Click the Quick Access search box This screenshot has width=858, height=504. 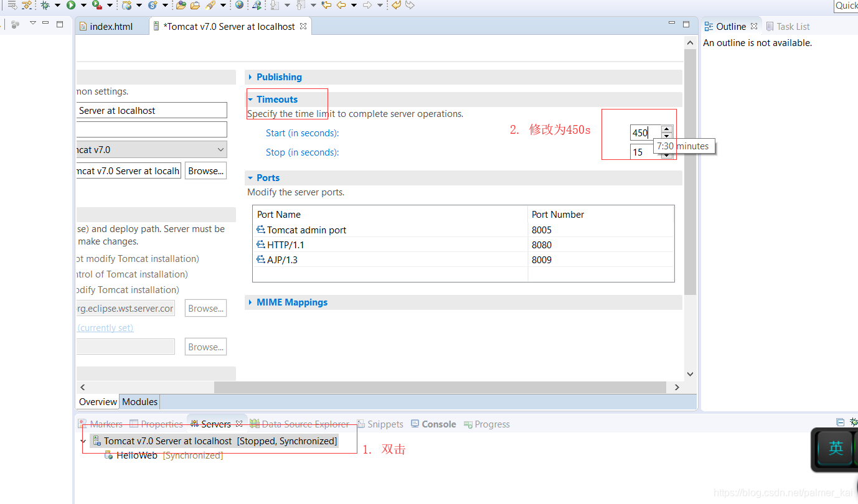click(x=846, y=6)
